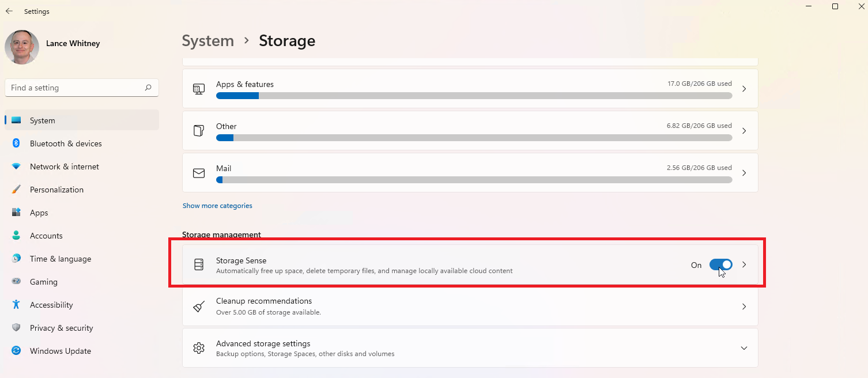The width and height of the screenshot is (868, 378).
Task: Click System in the breadcrumb header
Action: point(208,41)
